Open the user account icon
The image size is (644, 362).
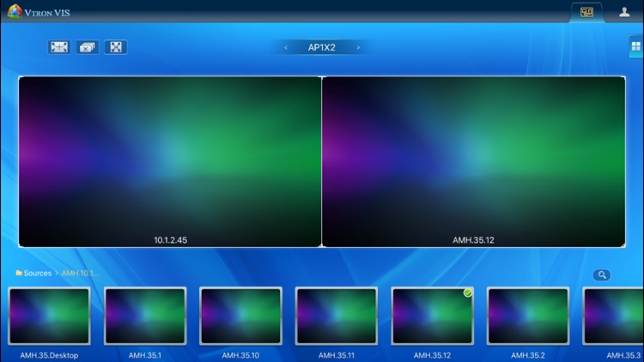tap(624, 12)
